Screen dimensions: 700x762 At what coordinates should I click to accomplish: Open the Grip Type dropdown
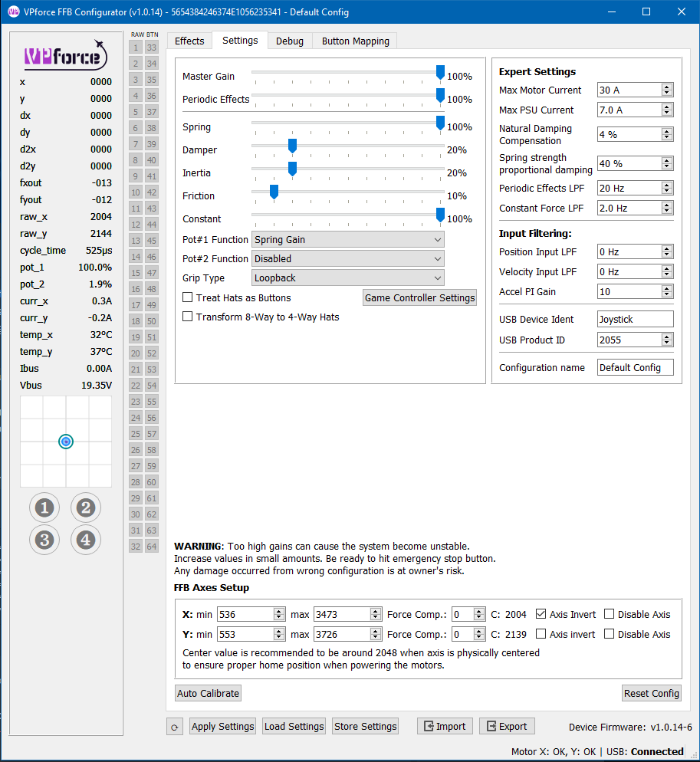[x=347, y=278]
